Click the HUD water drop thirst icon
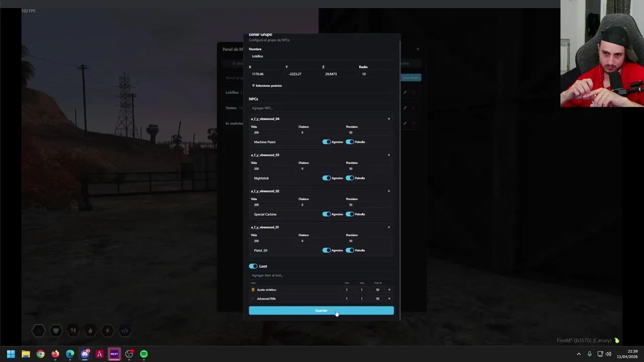The image size is (644, 362). click(90, 331)
